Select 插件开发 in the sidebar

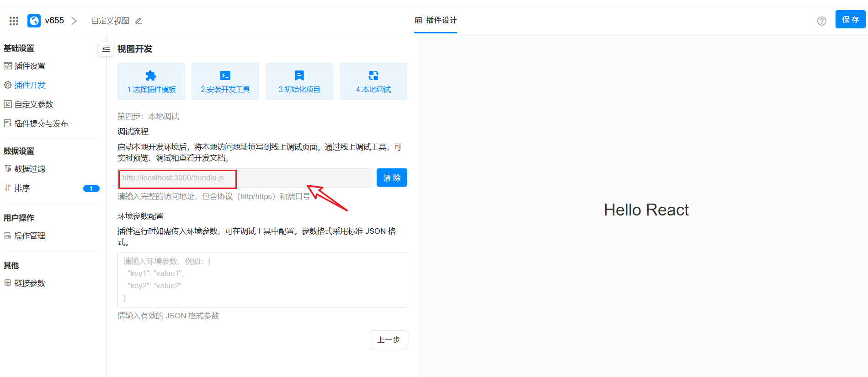point(30,85)
